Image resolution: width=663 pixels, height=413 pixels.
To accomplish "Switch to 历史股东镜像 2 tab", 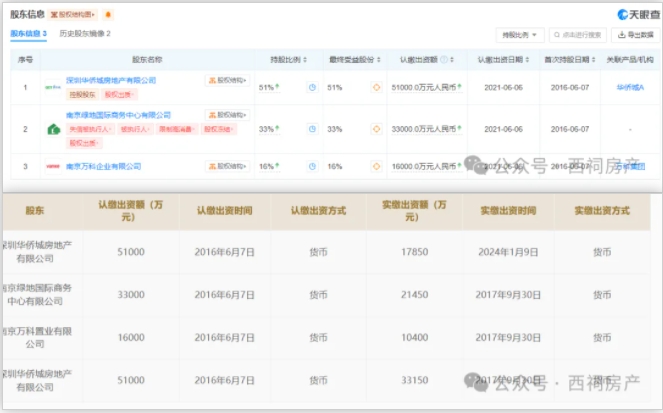I will pos(85,33).
